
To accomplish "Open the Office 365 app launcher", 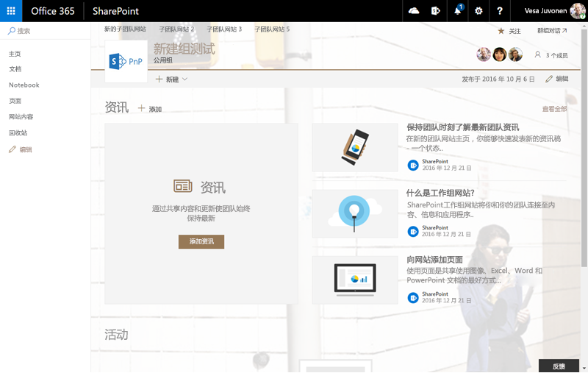I will coord(11,11).
